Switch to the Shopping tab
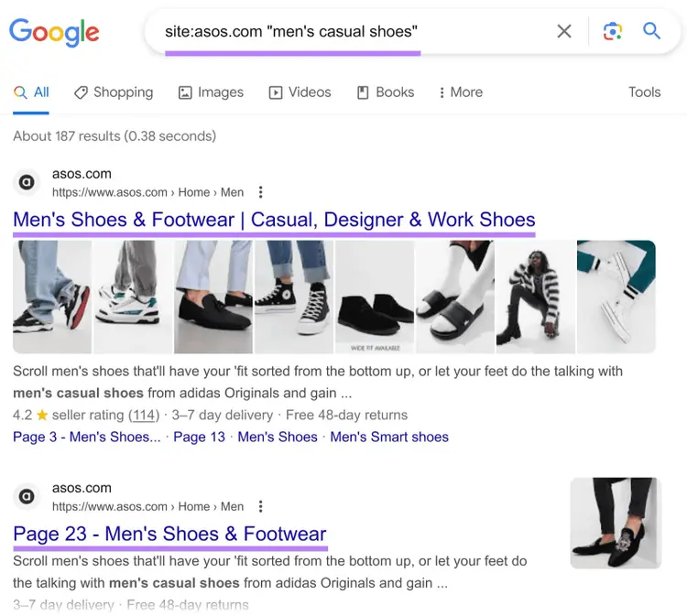 [114, 92]
